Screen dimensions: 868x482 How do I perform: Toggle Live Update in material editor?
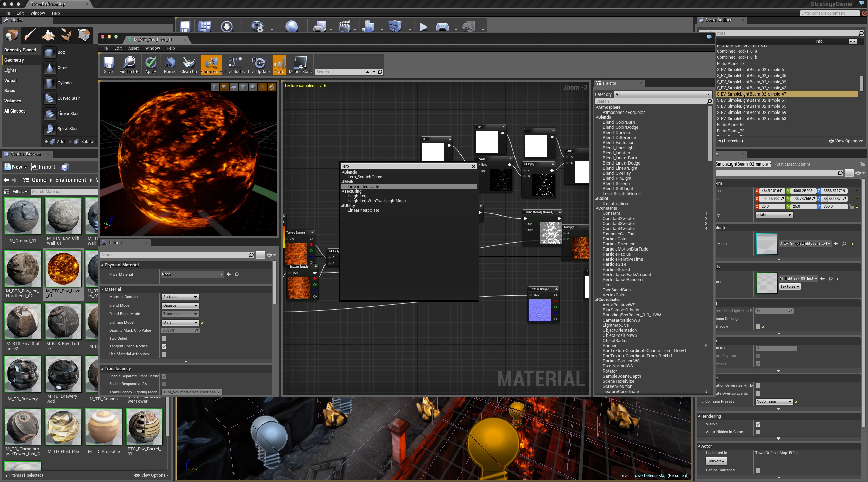(258, 65)
